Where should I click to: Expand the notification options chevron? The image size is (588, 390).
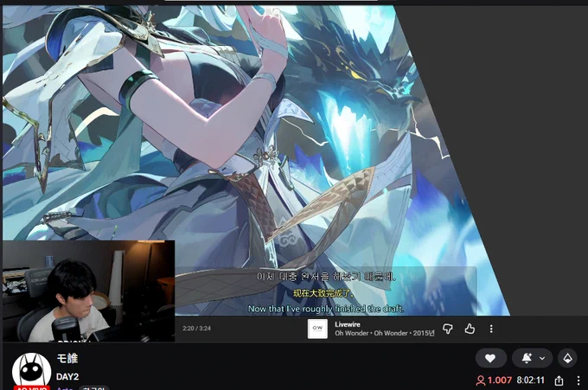[542, 358]
